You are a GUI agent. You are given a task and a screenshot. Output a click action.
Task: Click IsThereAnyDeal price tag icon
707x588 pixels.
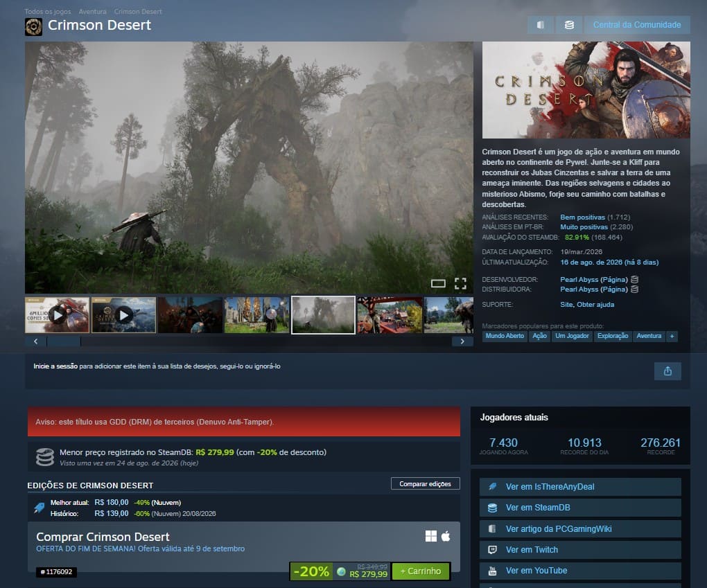tap(40, 508)
